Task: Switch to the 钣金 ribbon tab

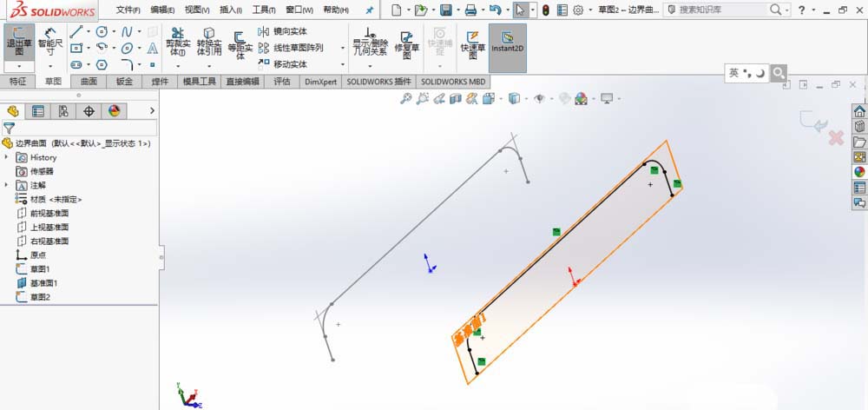Action: point(124,82)
